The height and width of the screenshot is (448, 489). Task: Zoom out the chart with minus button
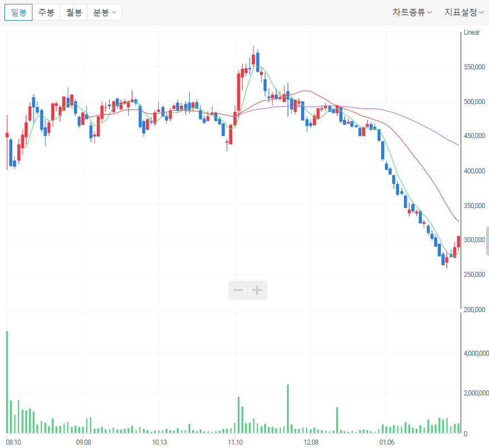238,290
